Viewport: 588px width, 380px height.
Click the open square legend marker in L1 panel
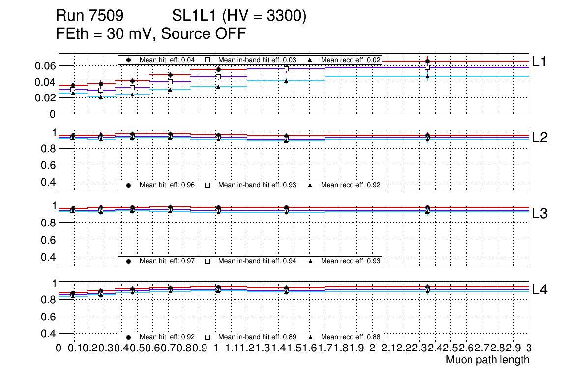pos(207,60)
